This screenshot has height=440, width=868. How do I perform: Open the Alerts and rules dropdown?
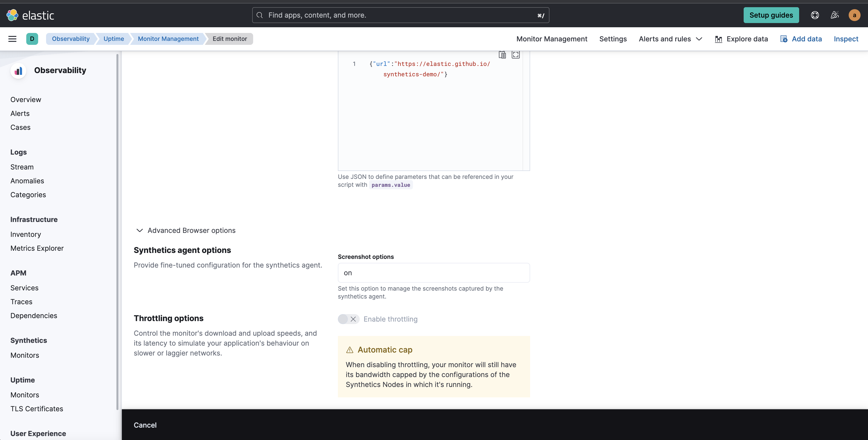coord(670,39)
